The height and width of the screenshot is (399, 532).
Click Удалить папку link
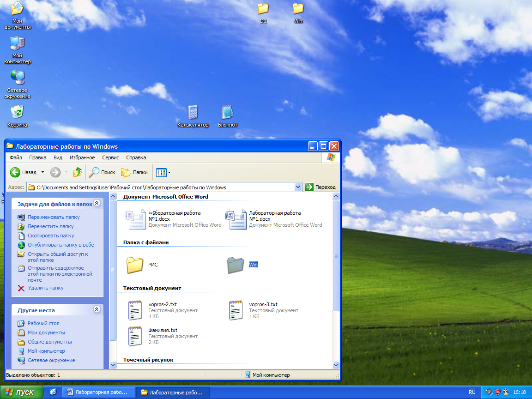(45, 288)
